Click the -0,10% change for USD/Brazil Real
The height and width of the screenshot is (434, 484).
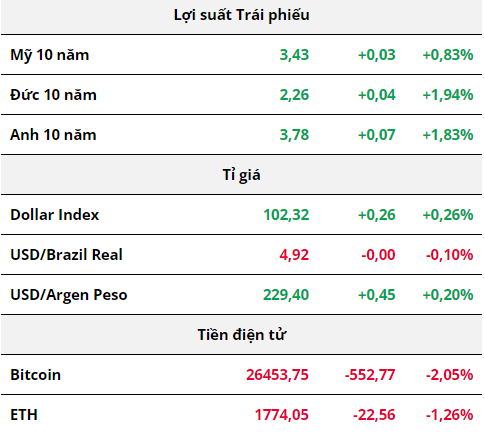pos(449,255)
